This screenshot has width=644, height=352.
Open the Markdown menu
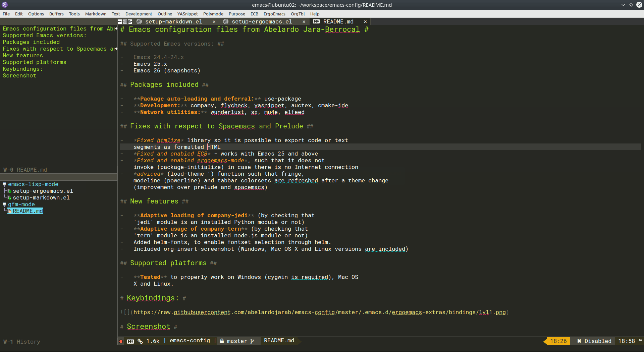pyautogui.click(x=95, y=14)
